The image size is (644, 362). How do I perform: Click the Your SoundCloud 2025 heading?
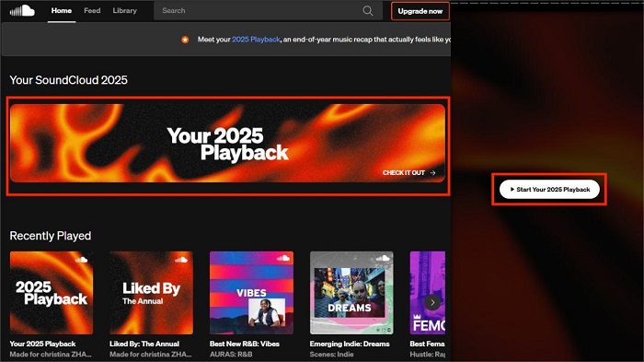69,80
